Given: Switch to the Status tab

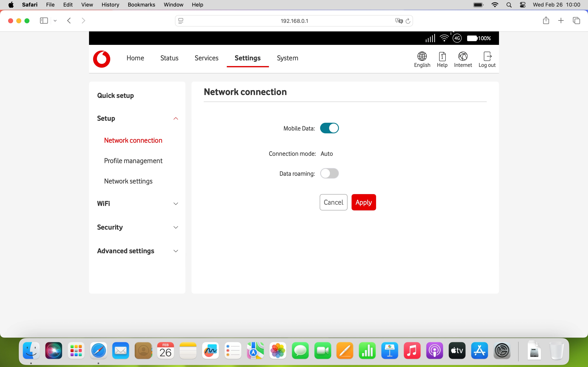Looking at the screenshot, I should (169, 58).
